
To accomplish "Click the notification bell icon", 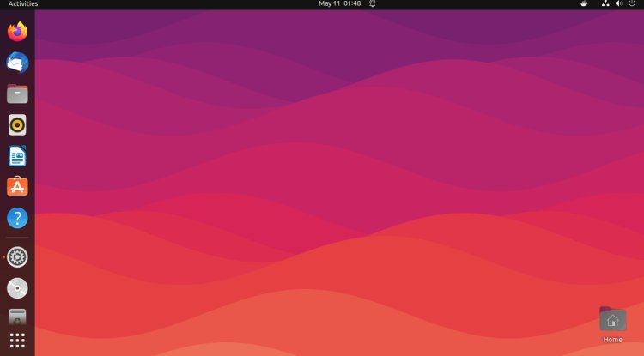I will [372, 4].
